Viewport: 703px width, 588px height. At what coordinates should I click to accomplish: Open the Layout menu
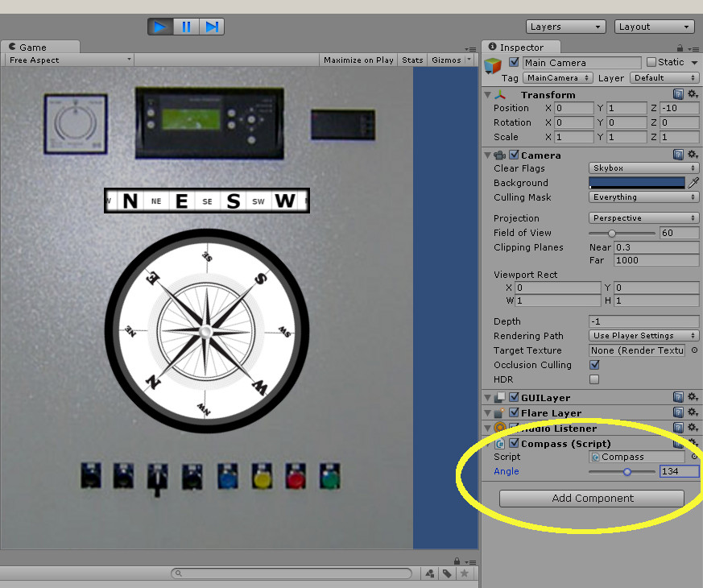point(653,26)
